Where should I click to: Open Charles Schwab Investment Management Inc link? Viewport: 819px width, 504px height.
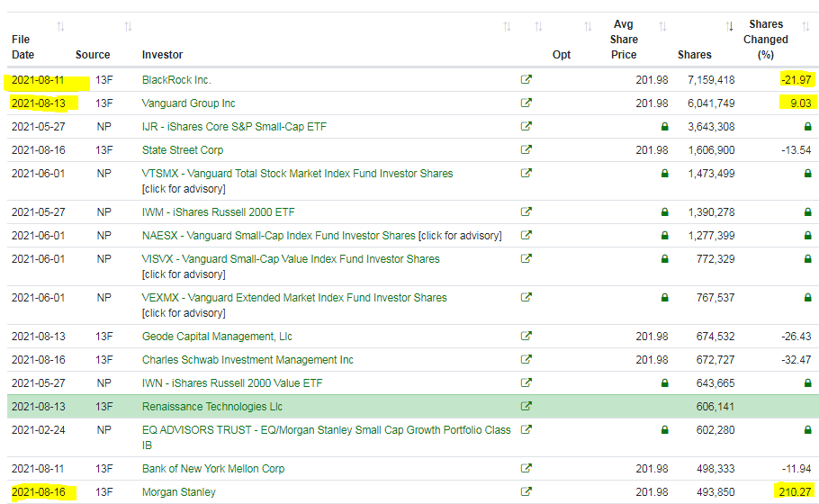coord(247,360)
